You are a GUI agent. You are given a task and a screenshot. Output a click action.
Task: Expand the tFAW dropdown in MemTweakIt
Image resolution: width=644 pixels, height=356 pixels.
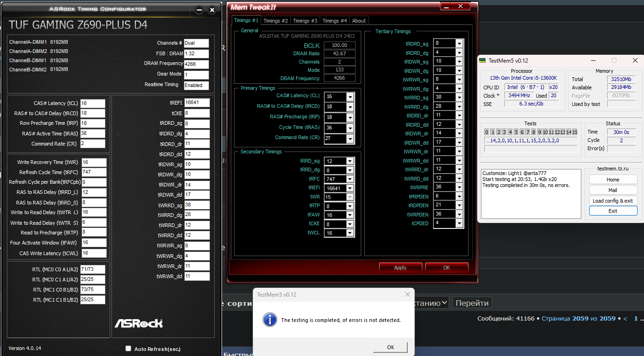(x=350, y=215)
